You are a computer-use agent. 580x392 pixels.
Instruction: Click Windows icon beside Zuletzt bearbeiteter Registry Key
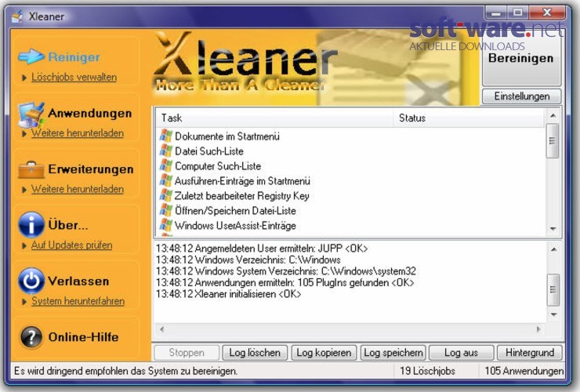tap(166, 195)
